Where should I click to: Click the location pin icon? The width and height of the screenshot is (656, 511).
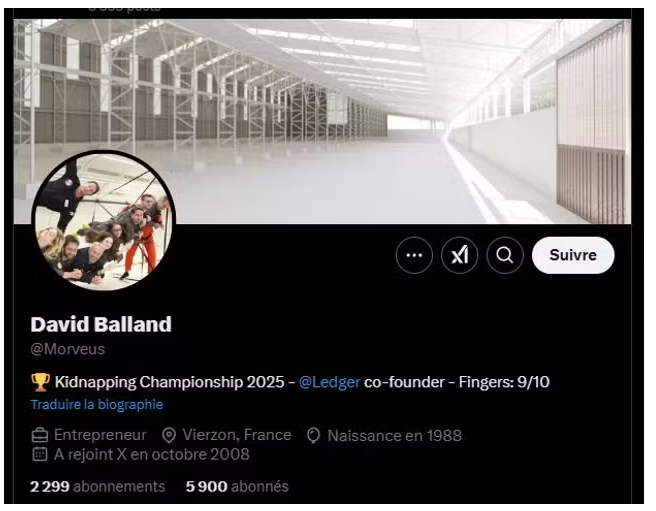click(169, 435)
